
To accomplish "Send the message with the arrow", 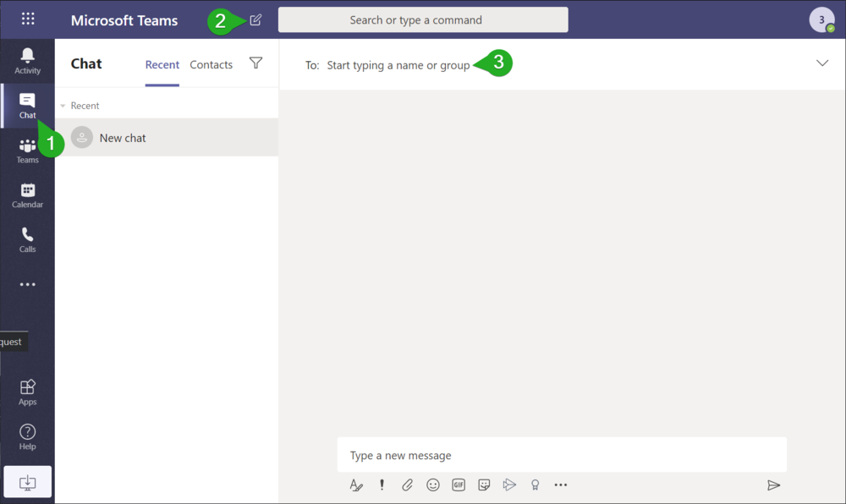I will 774,485.
